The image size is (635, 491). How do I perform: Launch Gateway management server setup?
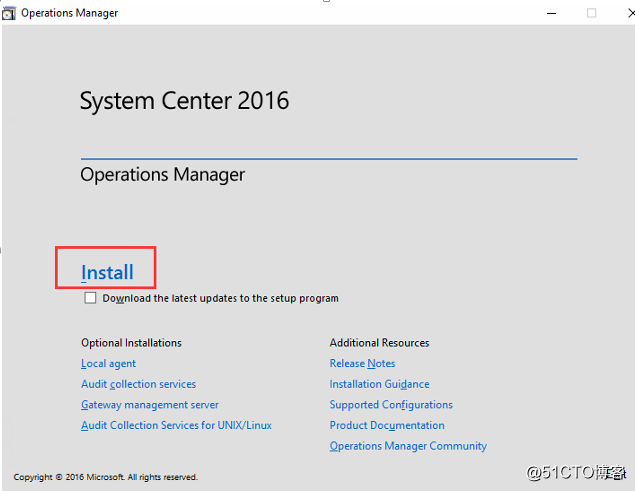tap(149, 404)
